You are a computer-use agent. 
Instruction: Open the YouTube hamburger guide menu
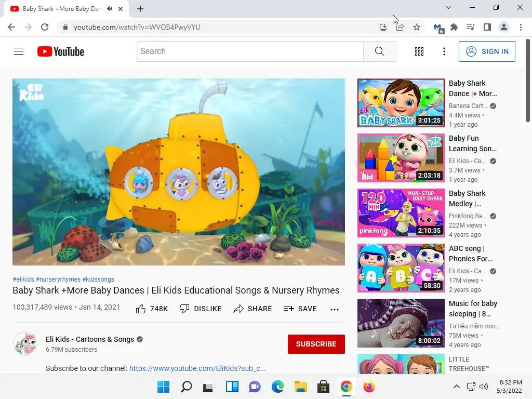pyautogui.click(x=19, y=51)
